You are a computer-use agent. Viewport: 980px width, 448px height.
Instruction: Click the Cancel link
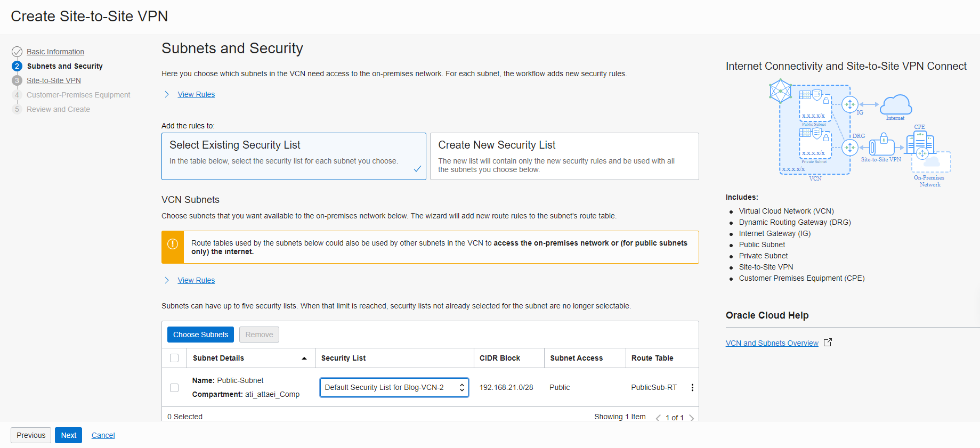103,435
